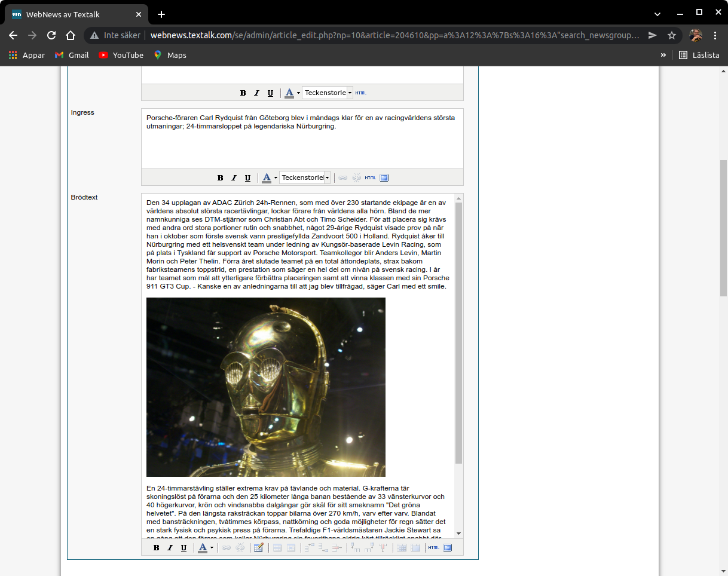Insert table column after current column
This screenshot has height=576, width=728.
click(x=369, y=547)
